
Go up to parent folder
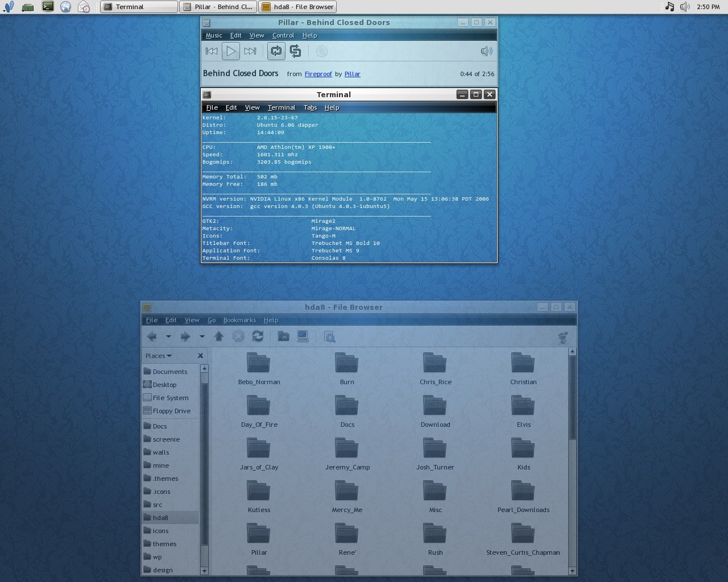(x=218, y=336)
